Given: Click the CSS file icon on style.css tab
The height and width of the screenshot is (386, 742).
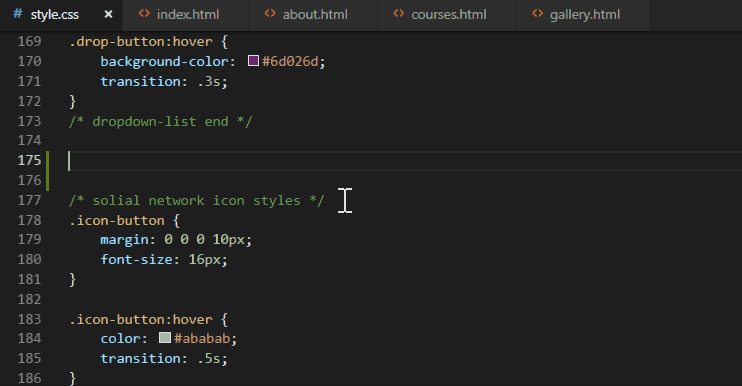Looking at the screenshot, I should [x=18, y=14].
